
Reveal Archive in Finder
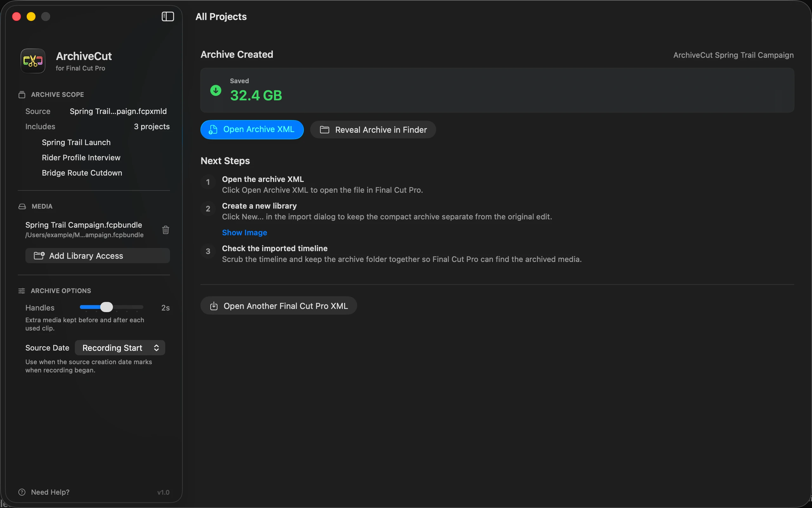click(373, 130)
